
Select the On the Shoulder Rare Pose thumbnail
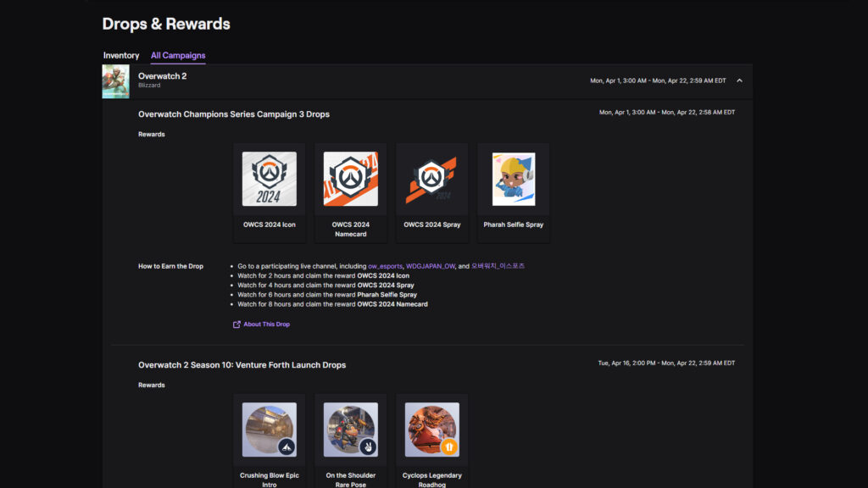[x=350, y=429]
